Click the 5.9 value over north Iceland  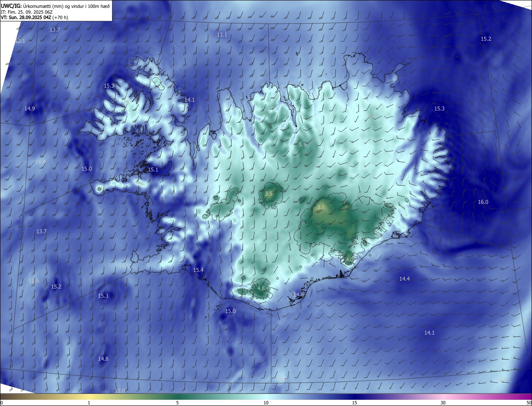click(303, 145)
